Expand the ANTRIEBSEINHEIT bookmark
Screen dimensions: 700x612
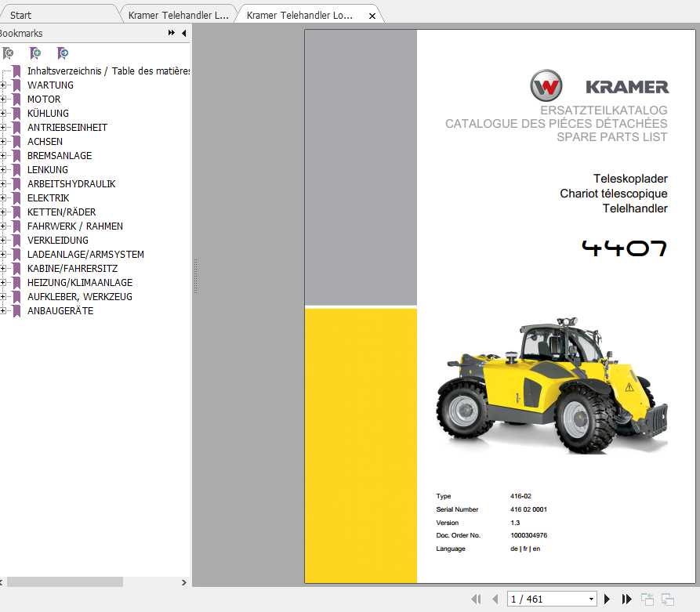point(2,127)
